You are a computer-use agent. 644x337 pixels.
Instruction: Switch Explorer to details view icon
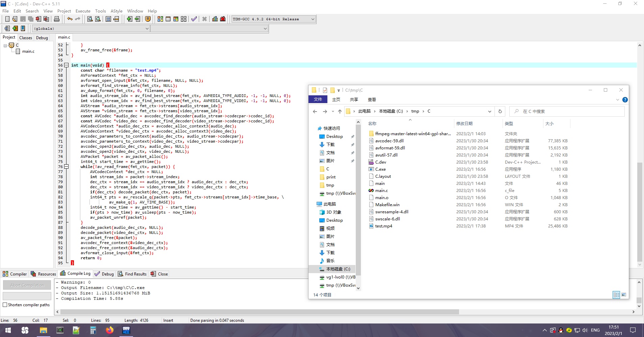click(616, 295)
